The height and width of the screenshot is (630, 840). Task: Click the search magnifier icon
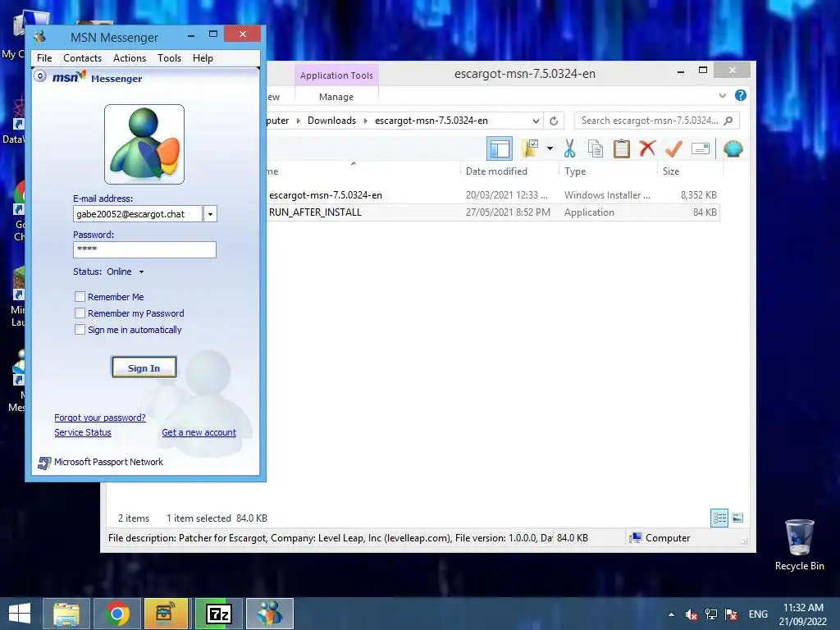[728, 121]
